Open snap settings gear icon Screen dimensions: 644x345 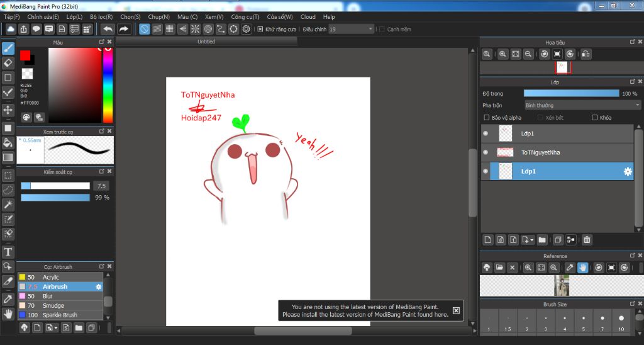click(x=246, y=29)
